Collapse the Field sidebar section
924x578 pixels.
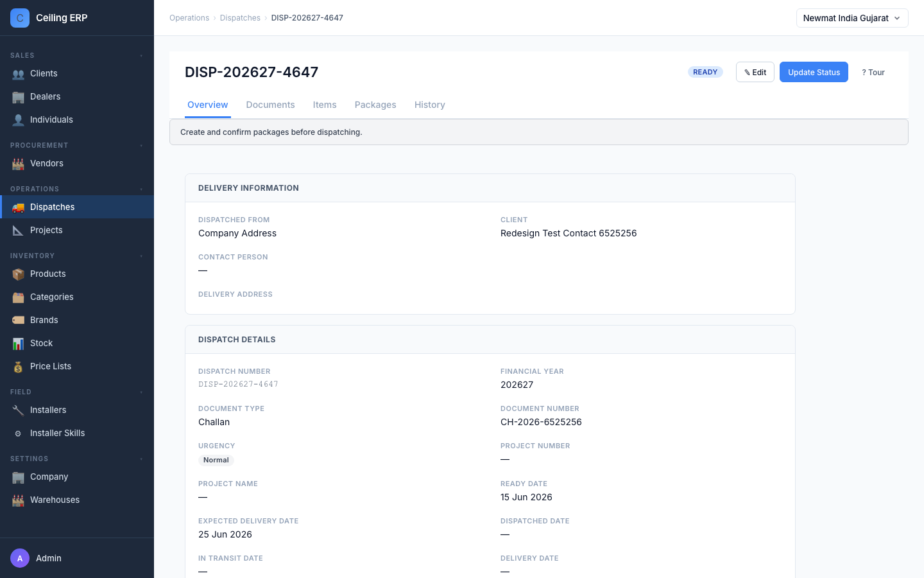[141, 392]
